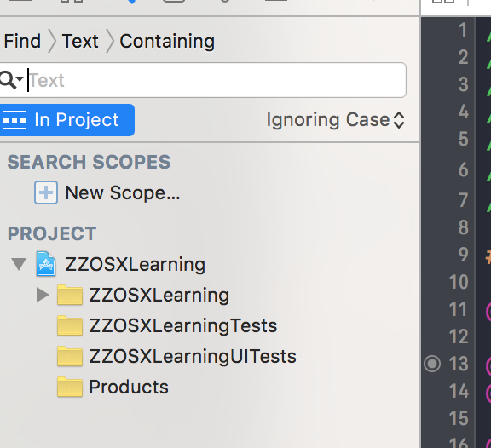
Task: Expand the ZZOSXLearning folder triangle
Action: pyautogui.click(x=43, y=295)
